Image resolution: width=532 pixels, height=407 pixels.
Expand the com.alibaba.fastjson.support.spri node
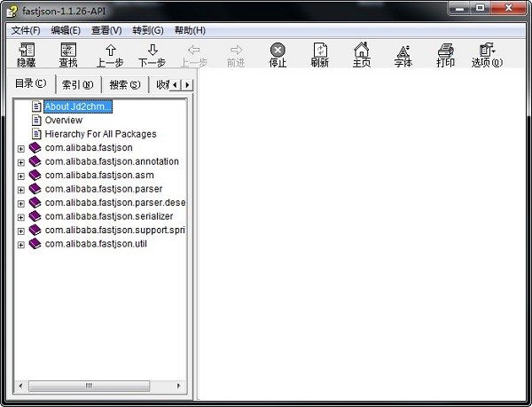tap(21, 231)
